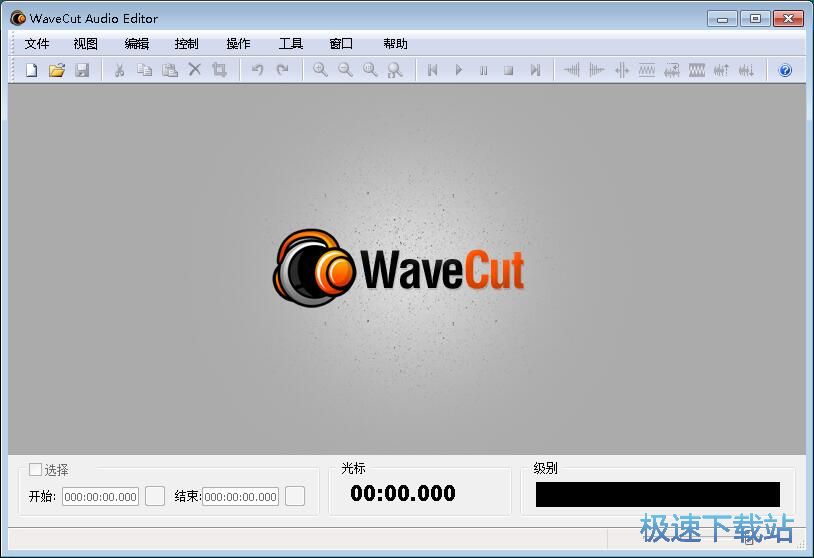The width and height of the screenshot is (814, 558).
Task: Open the 操作 menu
Action: [x=238, y=44]
